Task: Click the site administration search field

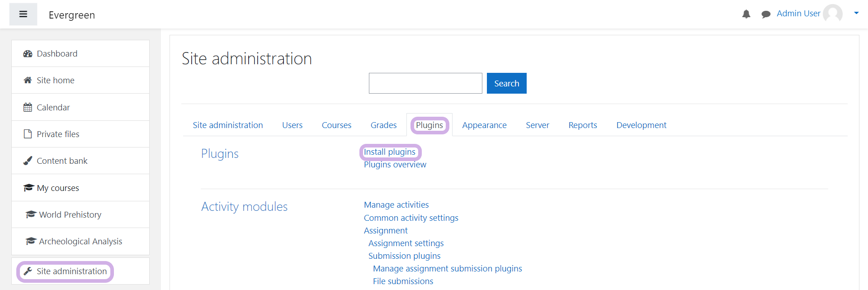Action: tap(425, 83)
